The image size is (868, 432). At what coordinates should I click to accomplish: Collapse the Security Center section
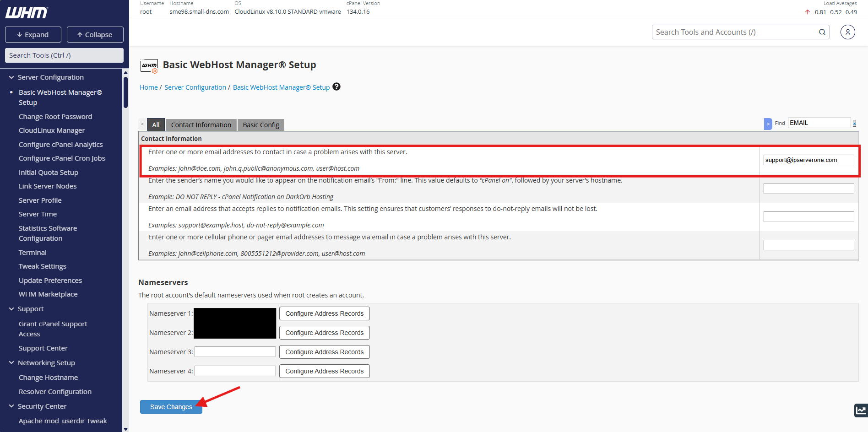tap(11, 406)
